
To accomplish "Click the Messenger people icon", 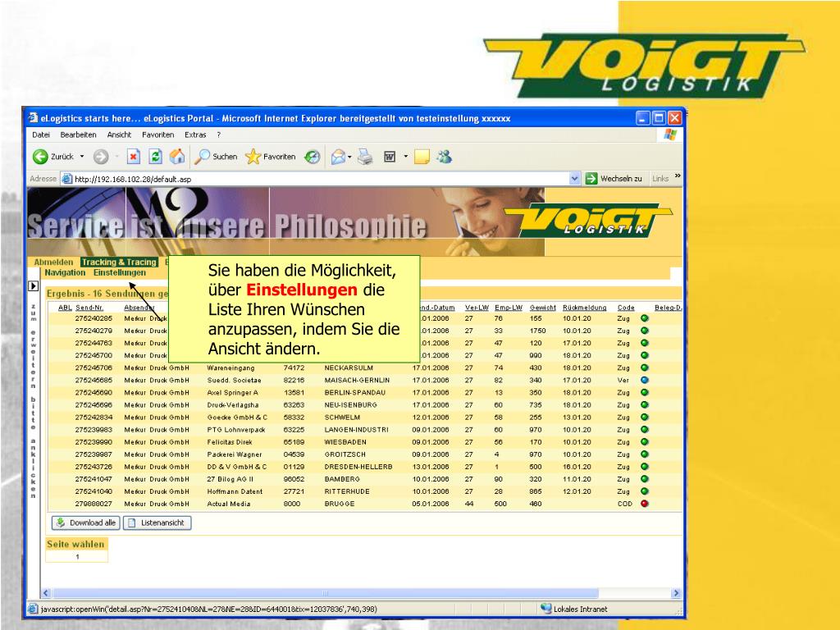I will click(444, 157).
